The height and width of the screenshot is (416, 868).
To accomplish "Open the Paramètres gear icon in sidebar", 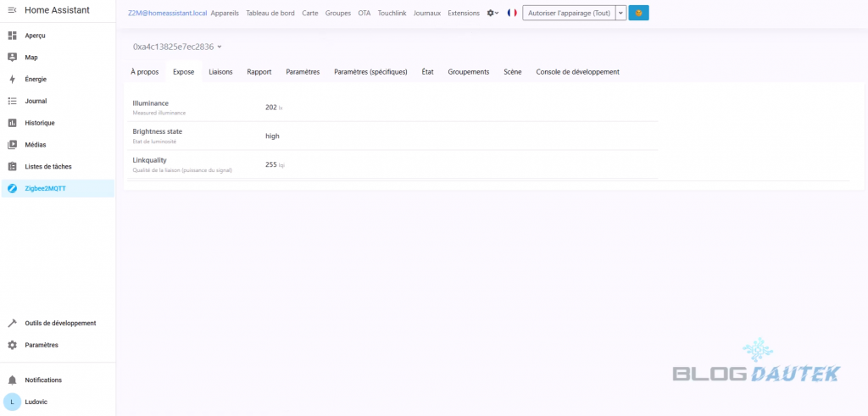I will 12,345.
